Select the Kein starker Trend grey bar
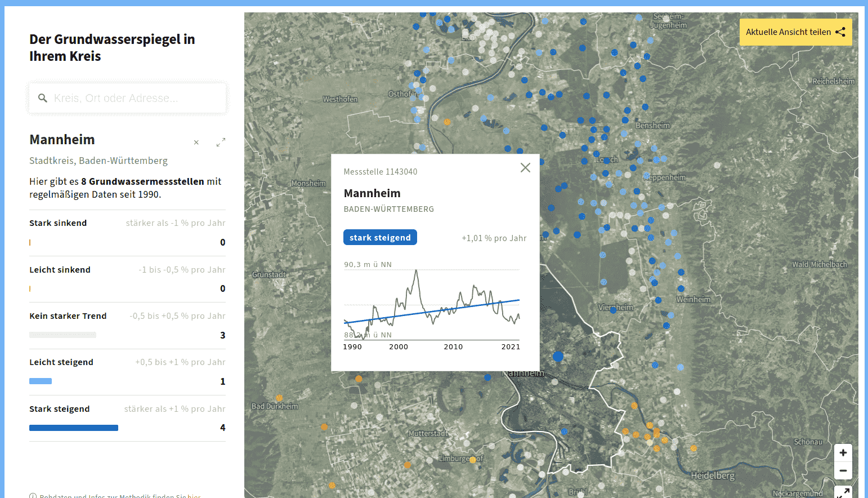 tap(62, 335)
